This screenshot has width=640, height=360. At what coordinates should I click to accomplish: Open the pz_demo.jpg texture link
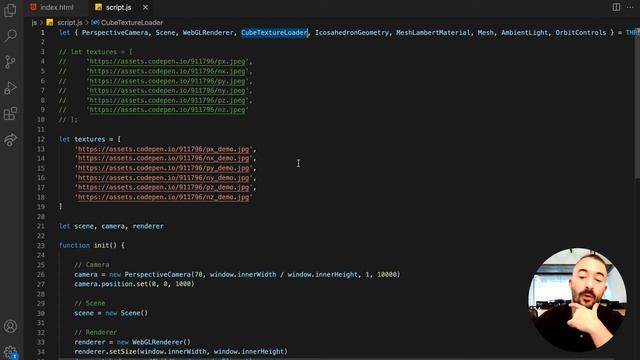point(163,187)
